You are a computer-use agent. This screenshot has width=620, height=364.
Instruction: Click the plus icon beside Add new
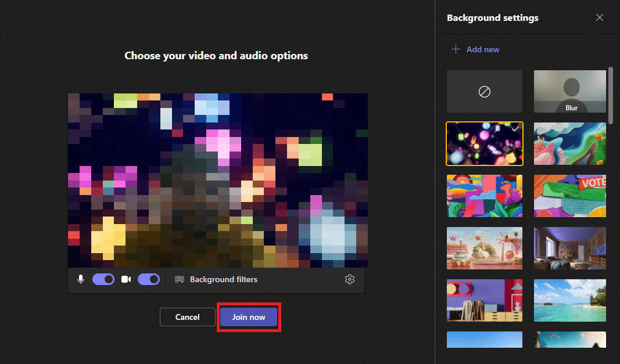pyautogui.click(x=456, y=49)
